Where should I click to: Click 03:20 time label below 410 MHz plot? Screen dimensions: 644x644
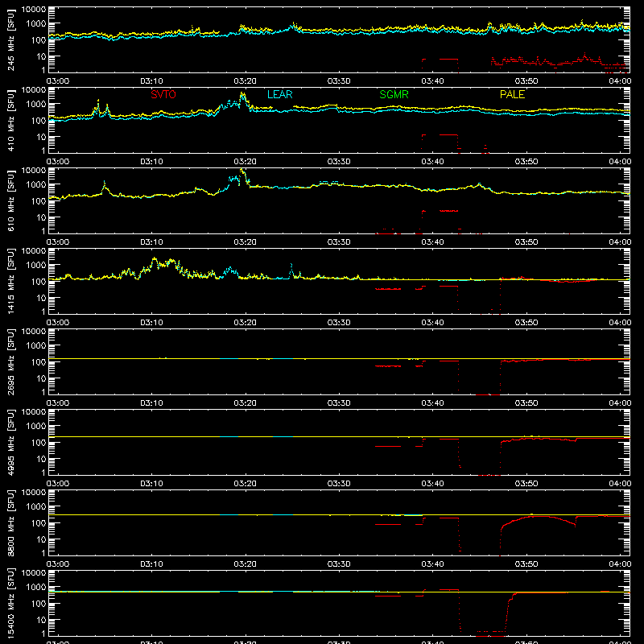(246, 162)
